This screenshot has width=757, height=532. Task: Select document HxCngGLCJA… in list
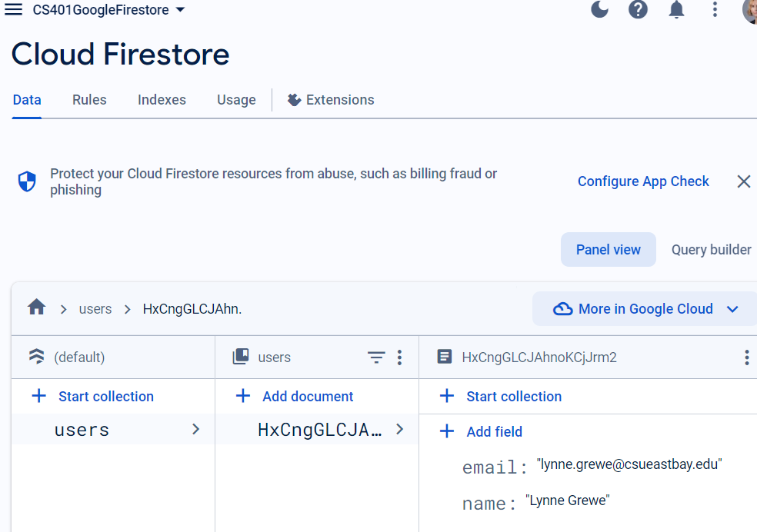coord(319,430)
